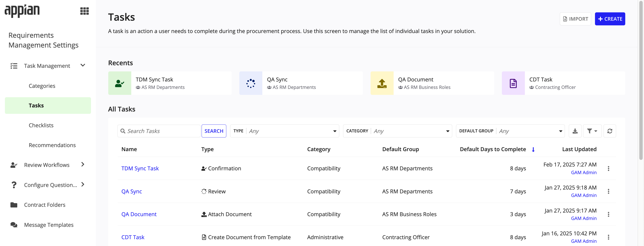The height and width of the screenshot is (246, 644).
Task: Click the export download grid icon
Action: pos(575,131)
